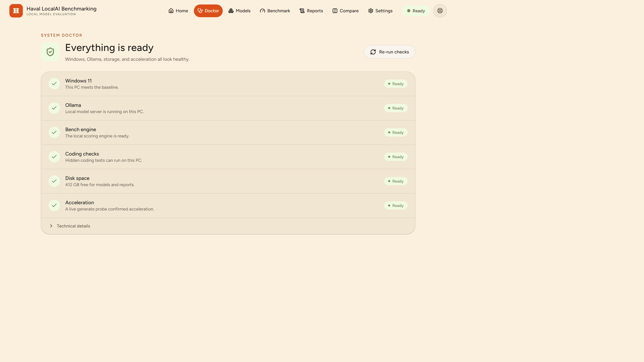
Task: Switch to the Reports tab
Action: pos(311,11)
